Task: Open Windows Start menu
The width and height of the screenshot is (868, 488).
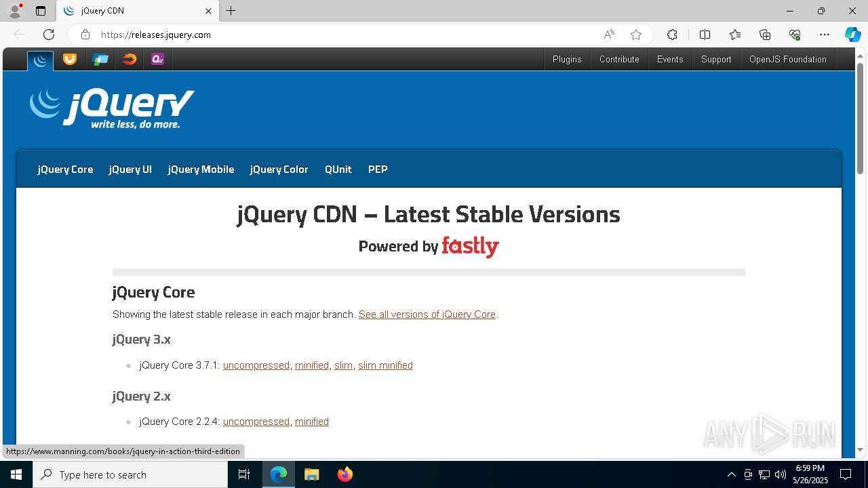Action: coord(16,474)
